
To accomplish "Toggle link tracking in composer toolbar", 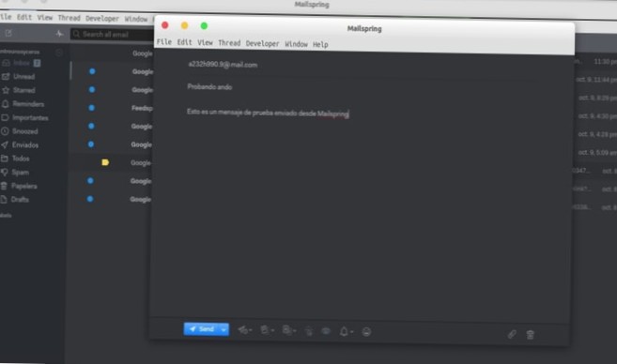I will pyautogui.click(x=309, y=331).
